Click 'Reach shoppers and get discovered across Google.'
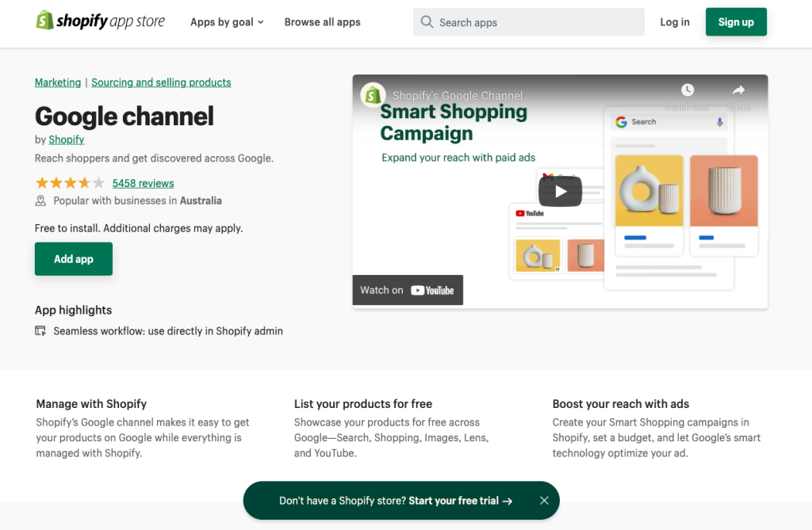 [154, 158]
